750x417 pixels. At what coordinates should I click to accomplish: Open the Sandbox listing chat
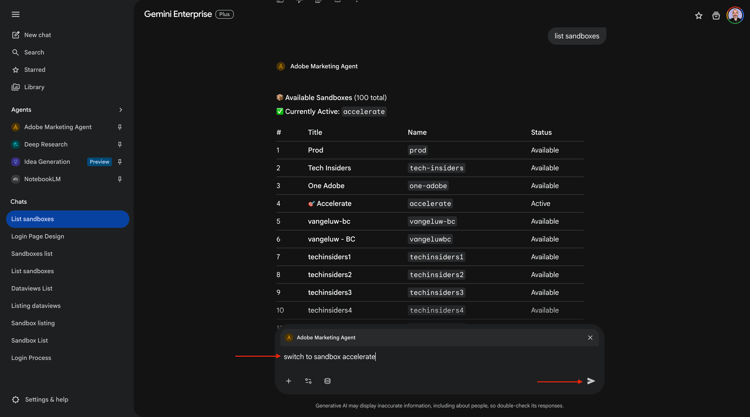pyautogui.click(x=33, y=323)
